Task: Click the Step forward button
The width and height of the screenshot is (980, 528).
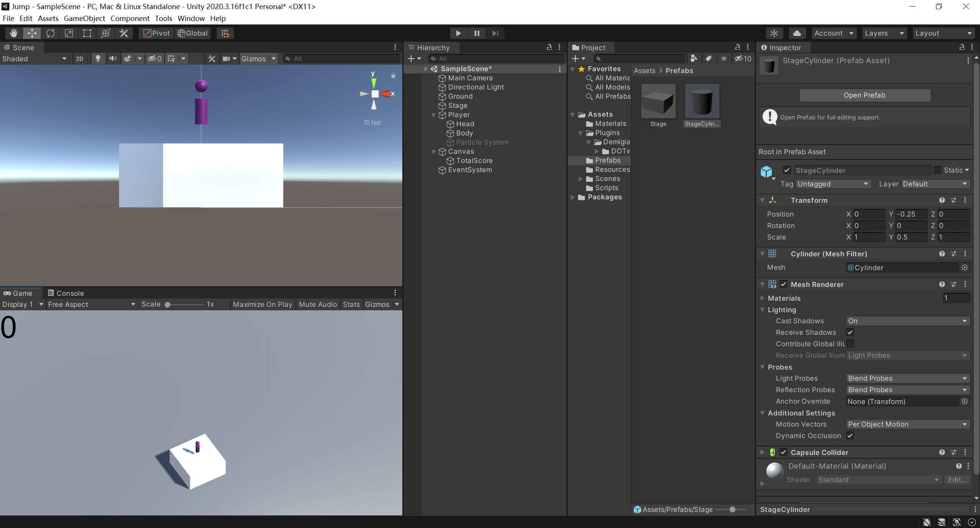Action: point(495,33)
